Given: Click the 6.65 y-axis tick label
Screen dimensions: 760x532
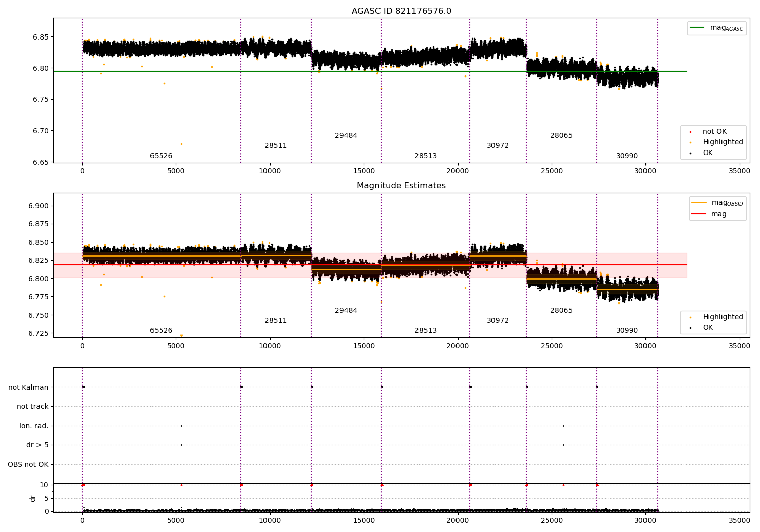Looking at the screenshot, I should (42, 163).
